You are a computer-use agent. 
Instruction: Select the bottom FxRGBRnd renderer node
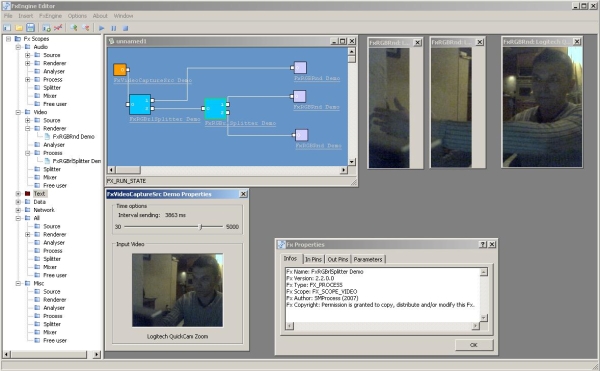pyautogui.click(x=302, y=135)
